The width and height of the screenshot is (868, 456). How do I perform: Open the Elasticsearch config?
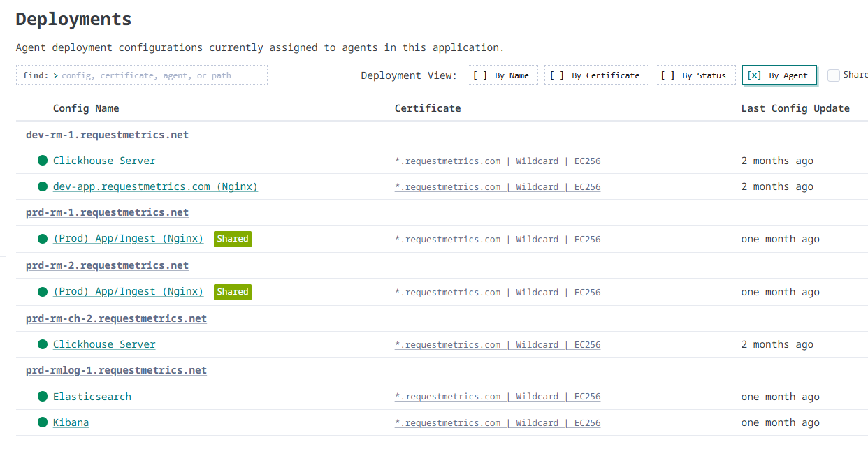pos(92,397)
